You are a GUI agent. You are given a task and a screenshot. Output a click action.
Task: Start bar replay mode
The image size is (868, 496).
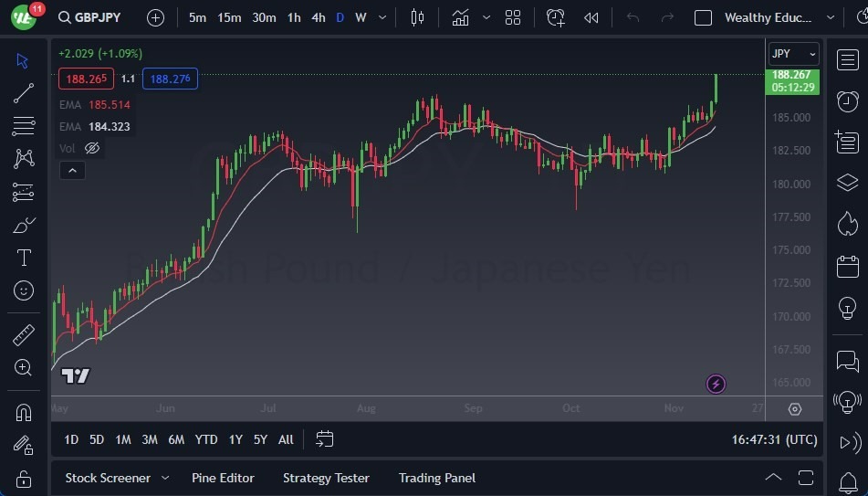(x=591, y=17)
